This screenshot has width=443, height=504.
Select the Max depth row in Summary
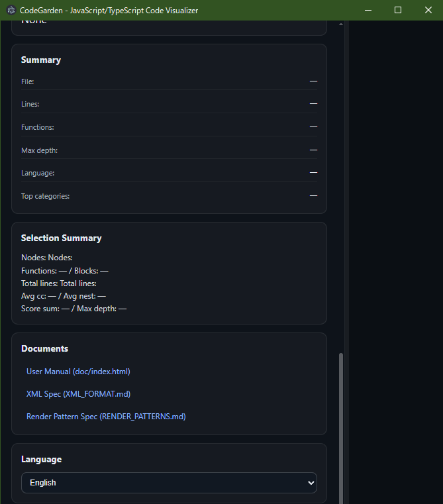pos(169,150)
